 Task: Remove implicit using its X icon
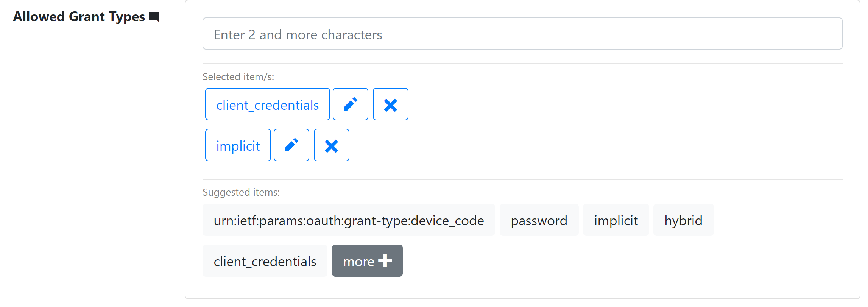click(x=331, y=145)
